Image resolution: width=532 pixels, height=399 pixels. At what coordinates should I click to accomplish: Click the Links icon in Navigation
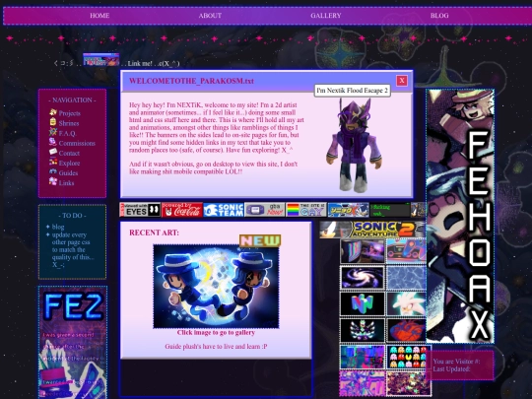53,181
